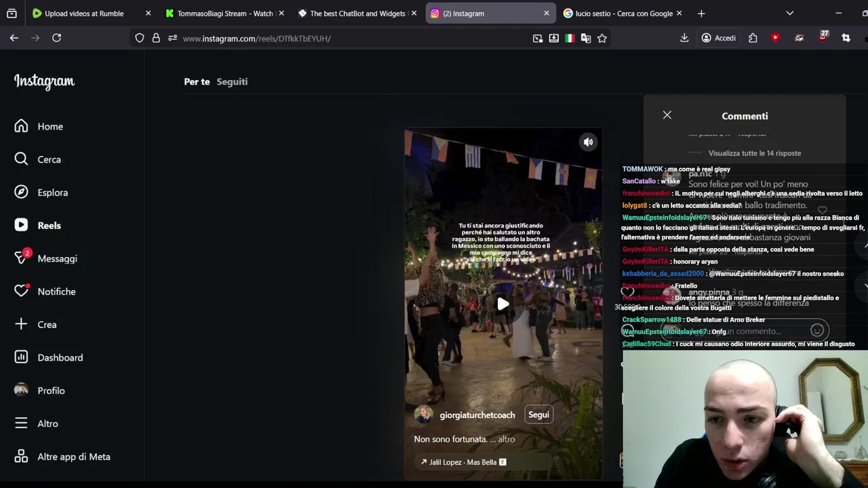Open the list all tabs chevron
The image size is (868, 488).
point(789,14)
